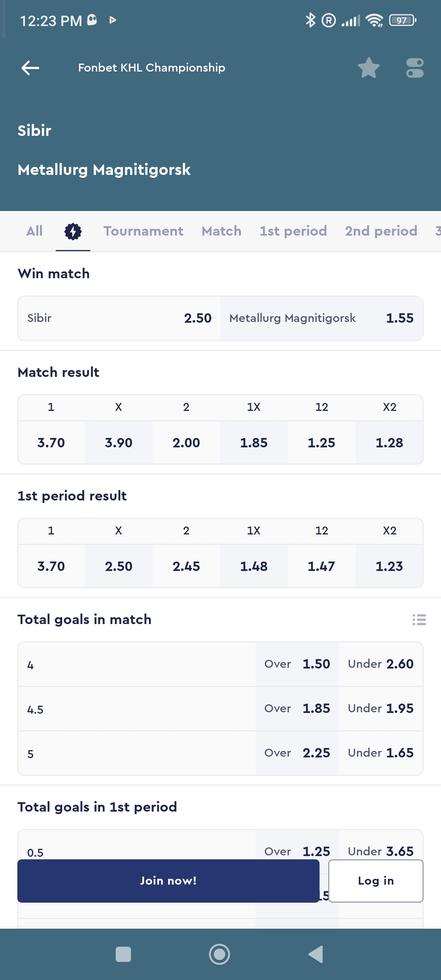Tap the back arrow icon

tap(30, 68)
